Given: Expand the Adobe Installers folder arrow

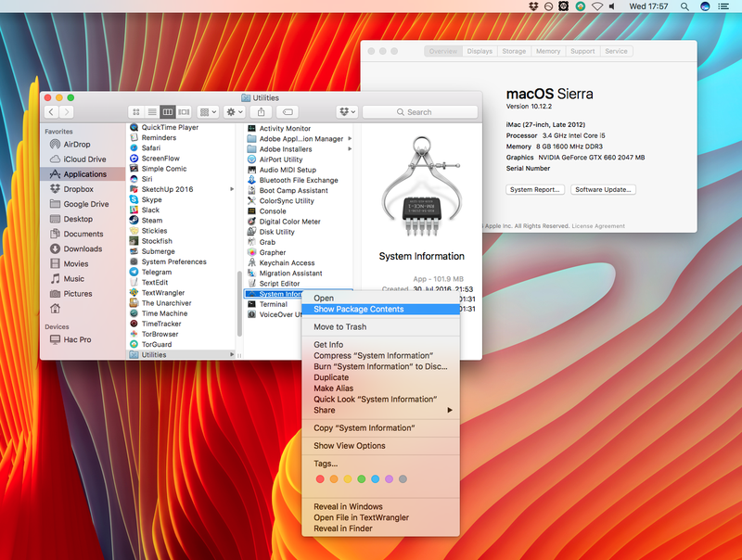Looking at the screenshot, I should click(x=350, y=149).
